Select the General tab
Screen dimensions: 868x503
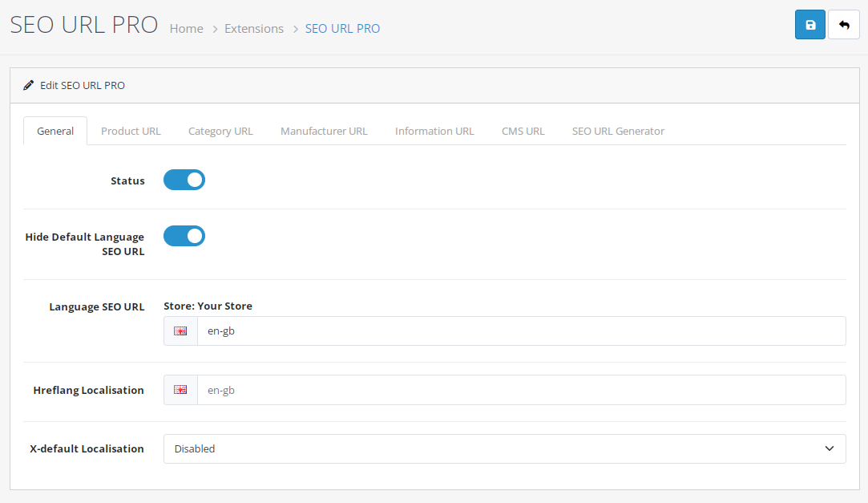click(55, 132)
